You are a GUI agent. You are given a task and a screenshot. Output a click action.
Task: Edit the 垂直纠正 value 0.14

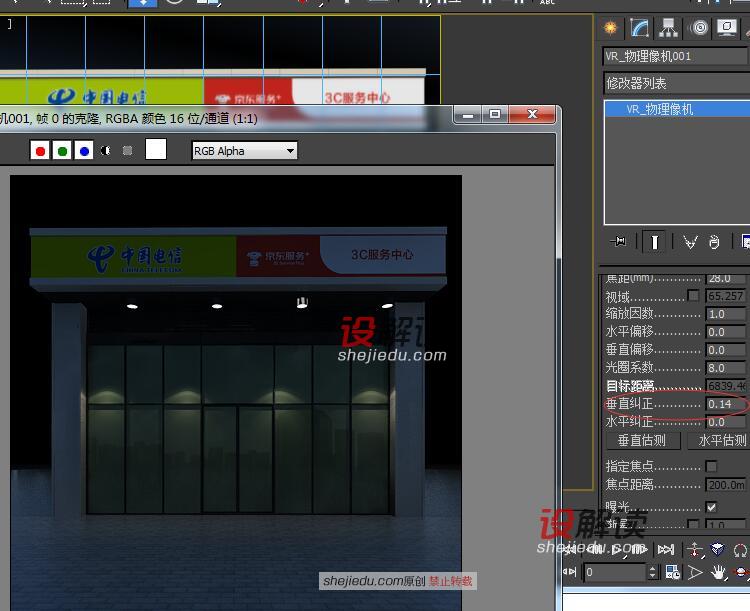pos(726,404)
